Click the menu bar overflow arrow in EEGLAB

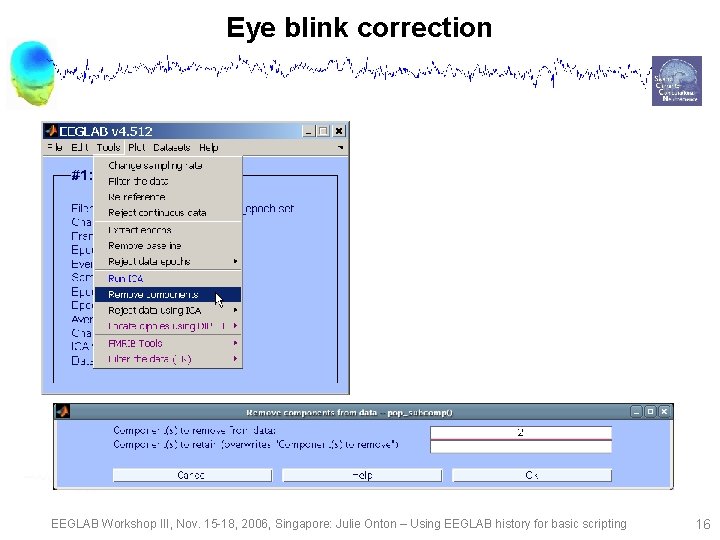click(x=340, y=147)
